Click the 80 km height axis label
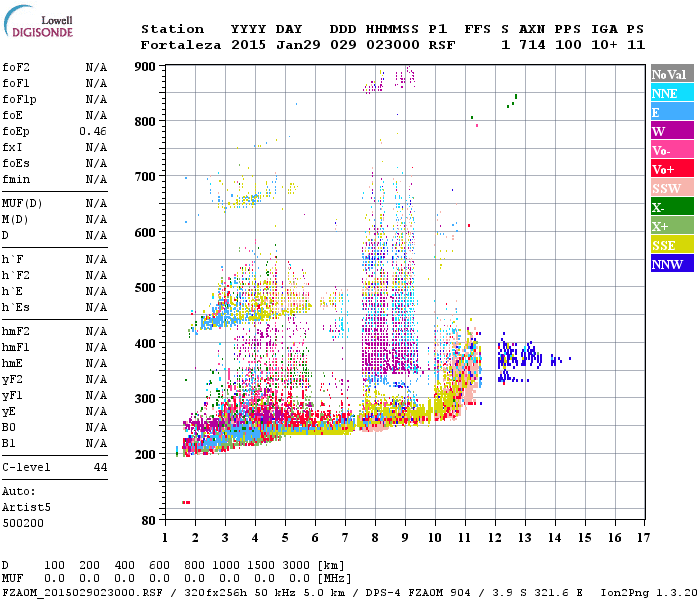This screenshot has height=600, width=700. [149, 521]
